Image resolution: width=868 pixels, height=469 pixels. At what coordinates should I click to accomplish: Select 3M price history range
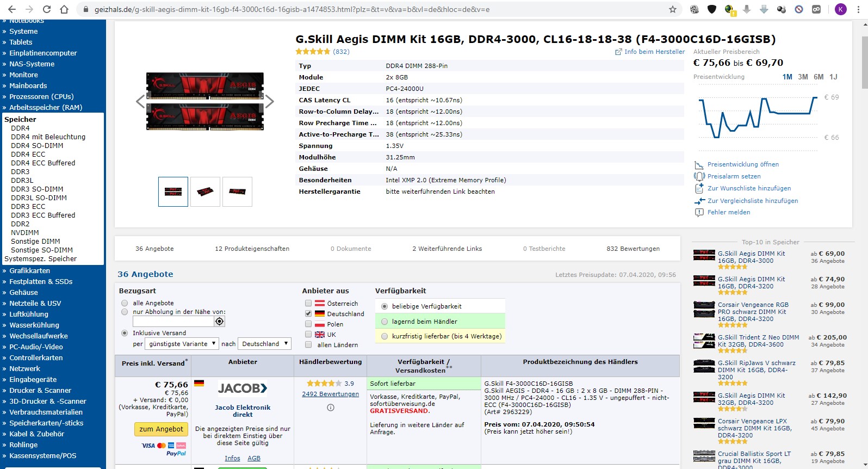803,77
